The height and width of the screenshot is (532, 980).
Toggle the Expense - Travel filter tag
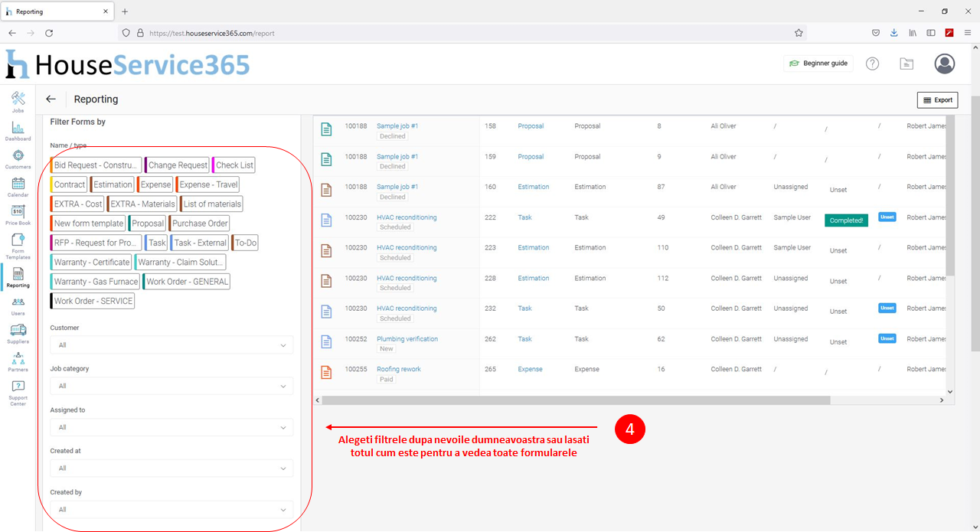(x=207, y=184)
